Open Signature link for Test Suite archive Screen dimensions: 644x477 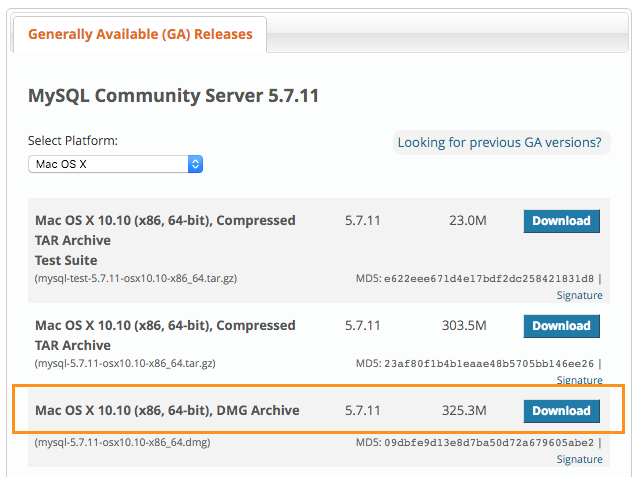[x=580, y=295]
